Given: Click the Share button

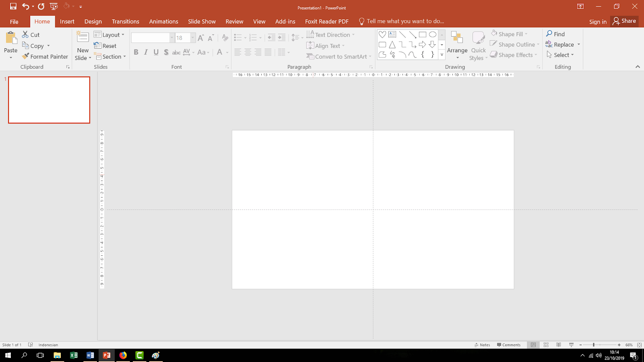Looking at the screenshot, I should (624, 21).
